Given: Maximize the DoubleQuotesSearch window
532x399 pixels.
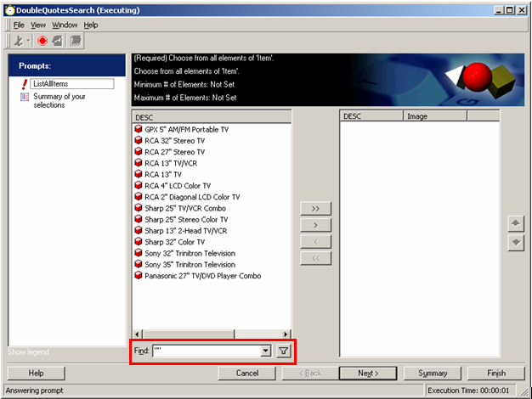Looking at the screenshot, I should point(510,10).
